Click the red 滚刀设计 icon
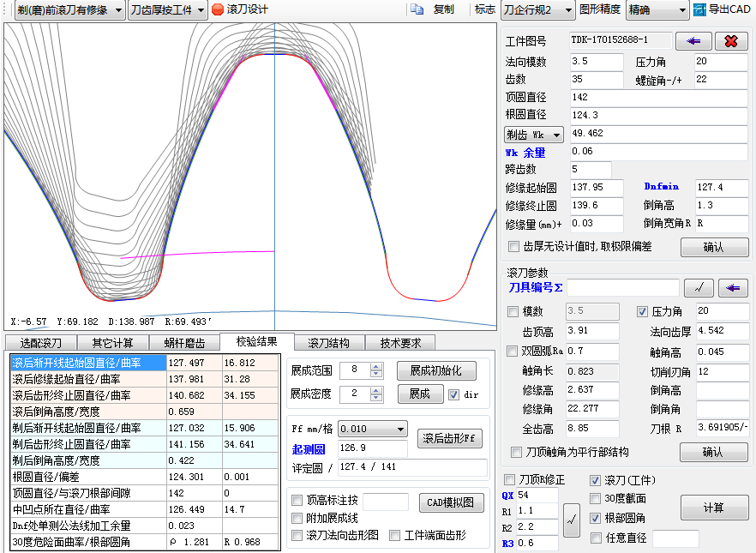756x553 pixels. (218, 9)
